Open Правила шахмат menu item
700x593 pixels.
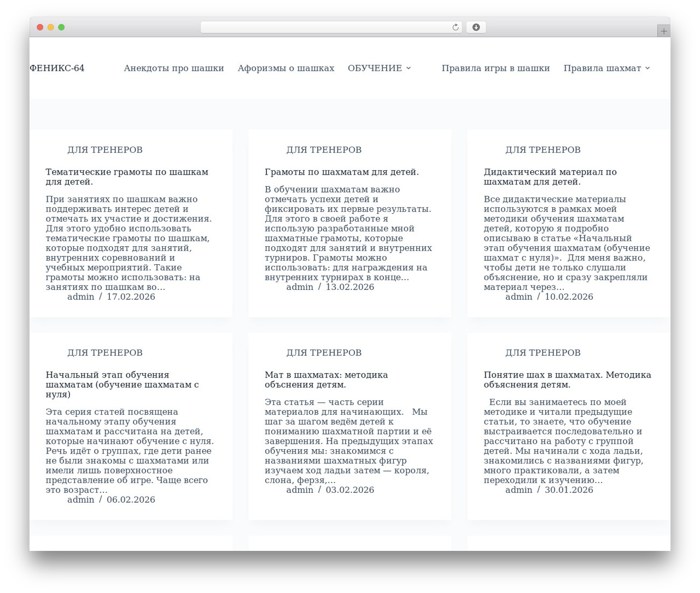[602, 68]
